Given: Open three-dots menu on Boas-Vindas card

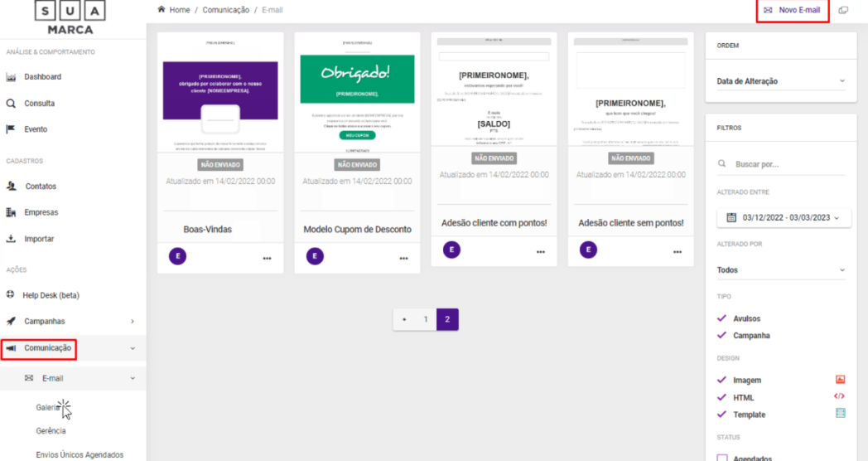Looking at the screenshot, I should coord(267,258).
